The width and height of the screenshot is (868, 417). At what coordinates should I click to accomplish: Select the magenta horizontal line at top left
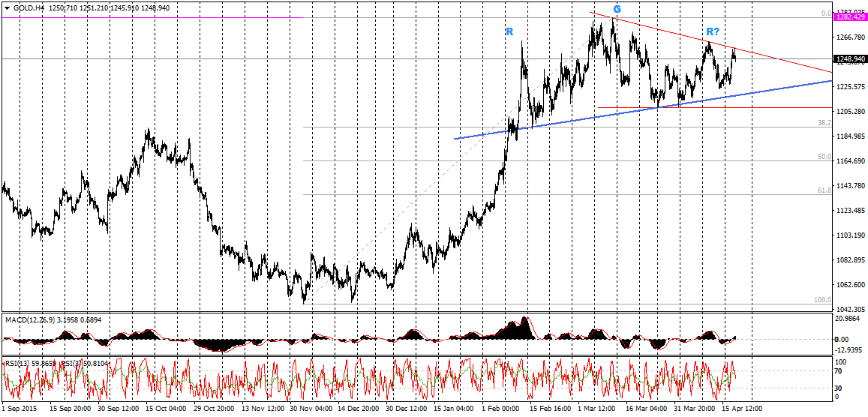coord(152,18)
